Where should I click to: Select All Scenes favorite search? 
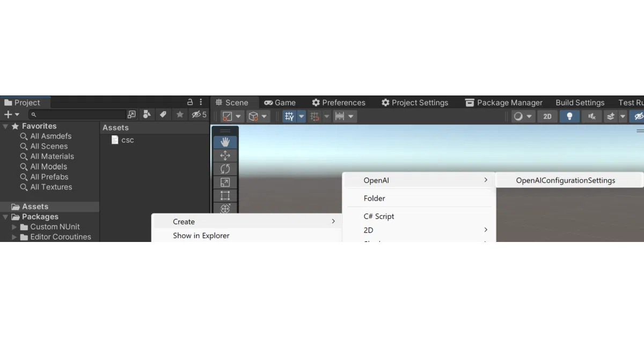(x=49, y=146)
